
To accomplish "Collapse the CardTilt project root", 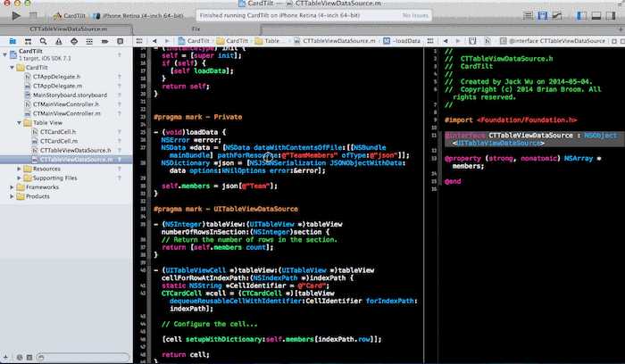I will coord(4,54).
